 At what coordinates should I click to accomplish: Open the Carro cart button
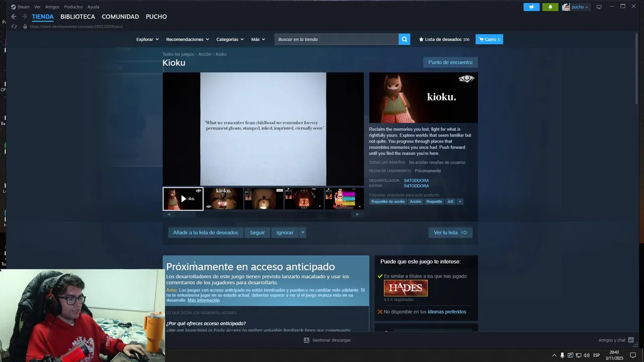click(x=489, y=39)
